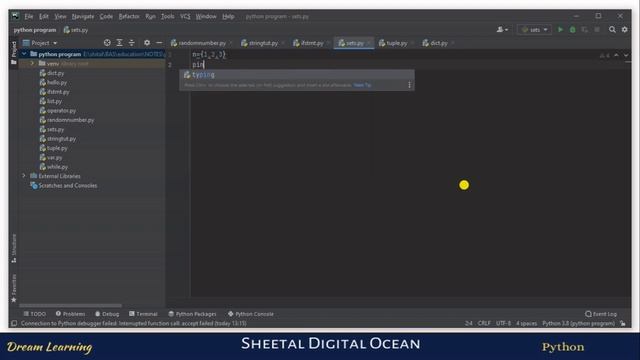Hide the Project panel with minus icon
Image resolution: width=640 pixels, height=360 pixels.
(x=159, y=42)
